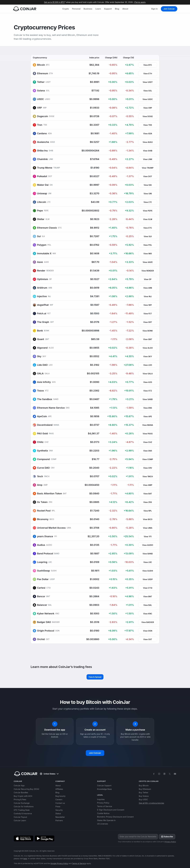This screenshot has width=190, height=868.
Task: Click the Bitcoin coin icon
Action: click(34, 65)
